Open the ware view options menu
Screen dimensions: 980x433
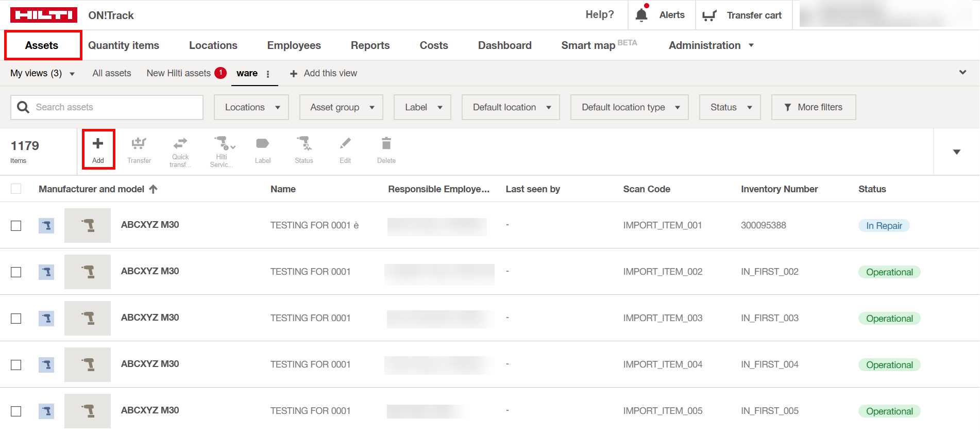(268, 74)
